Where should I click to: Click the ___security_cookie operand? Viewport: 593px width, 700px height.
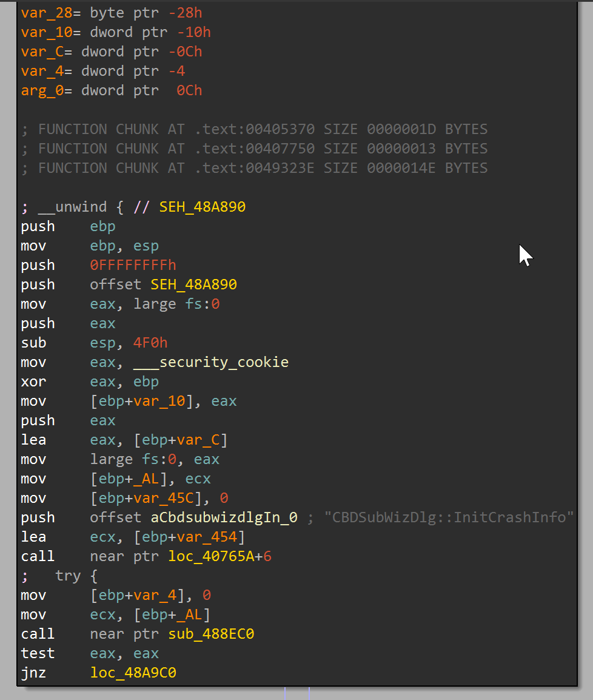coord(224,362)
